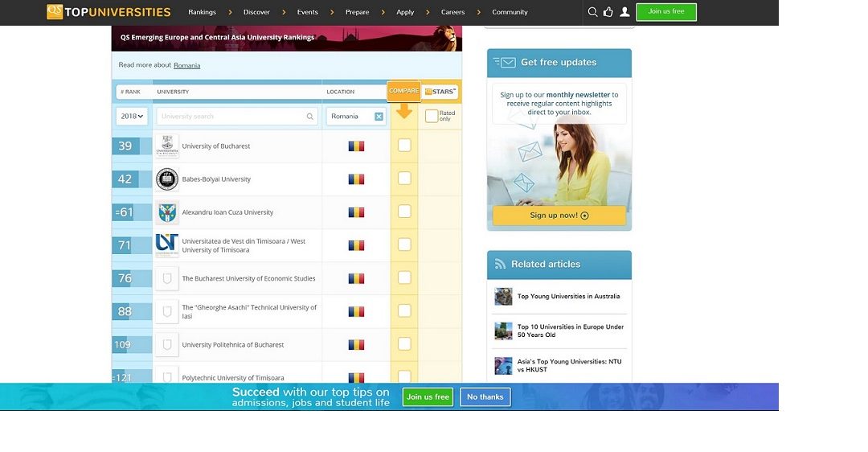Open the site search magnifier icon
The width and height of the screenshot is (868, 452).
click(592, 11)
